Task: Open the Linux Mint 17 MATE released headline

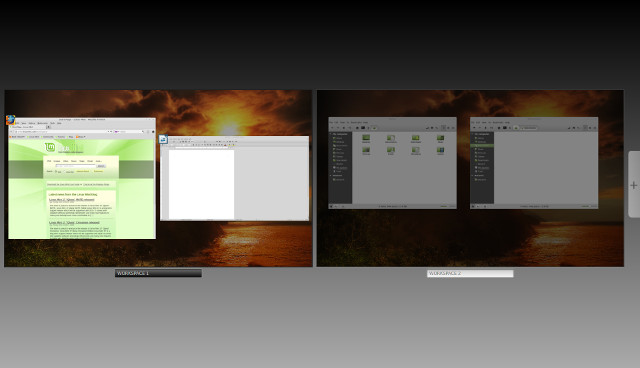Action: tap(72, 200)
